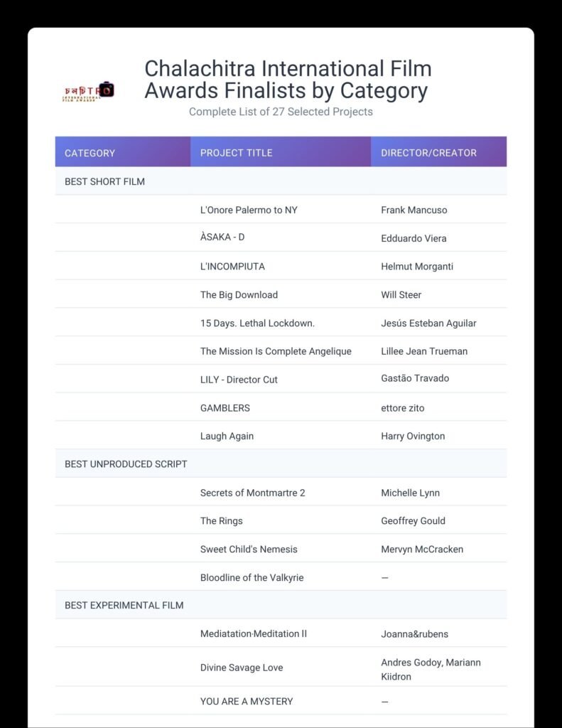The image size is (562, 728).
Task: Click the GAMBLERS project title
Action: (225, 408)
